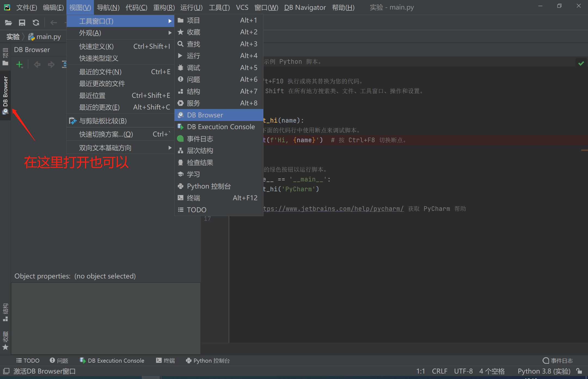Choose 检查结果 inspection results entry
This screenshot has width=588, height=379.
pyautogui.click(x=219, y=162)
